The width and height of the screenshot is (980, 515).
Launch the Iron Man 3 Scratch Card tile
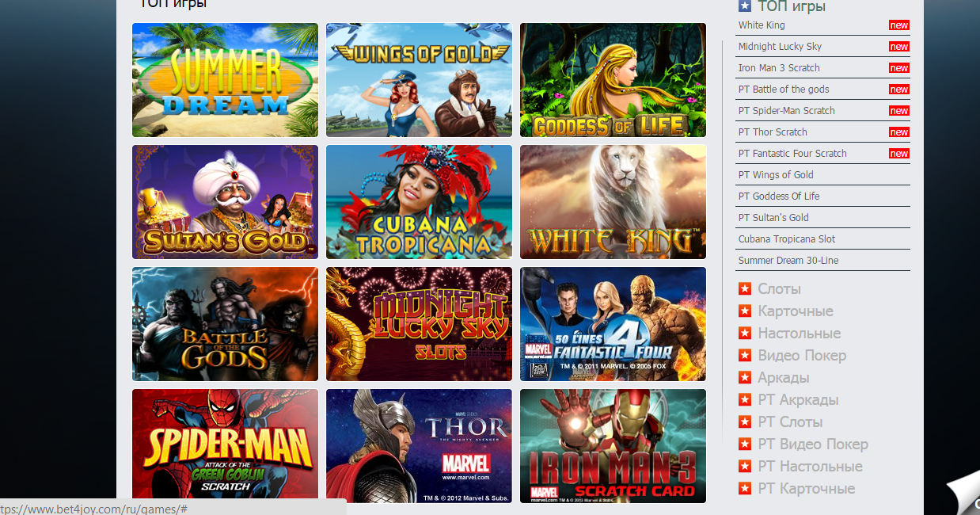point(613,446)
